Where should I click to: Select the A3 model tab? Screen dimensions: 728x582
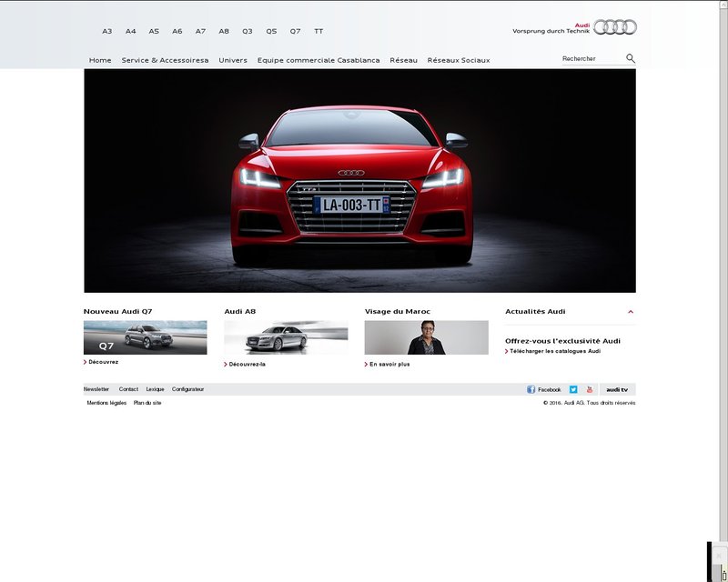(x=106, y=31)
